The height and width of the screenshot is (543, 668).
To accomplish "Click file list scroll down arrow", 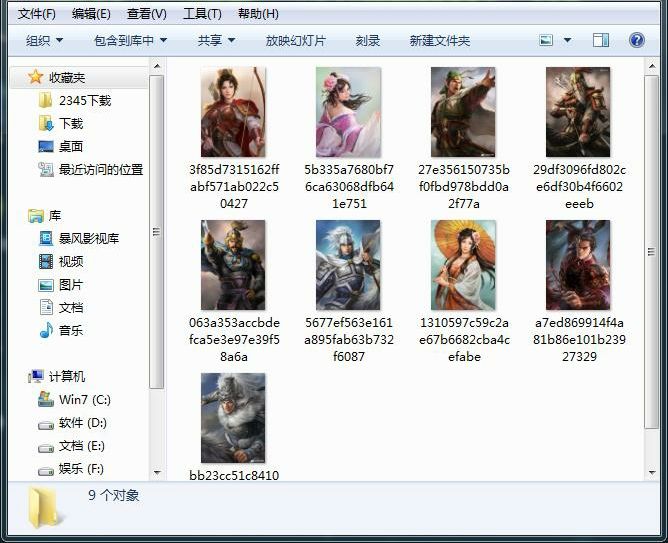I will tap(652, 472).
